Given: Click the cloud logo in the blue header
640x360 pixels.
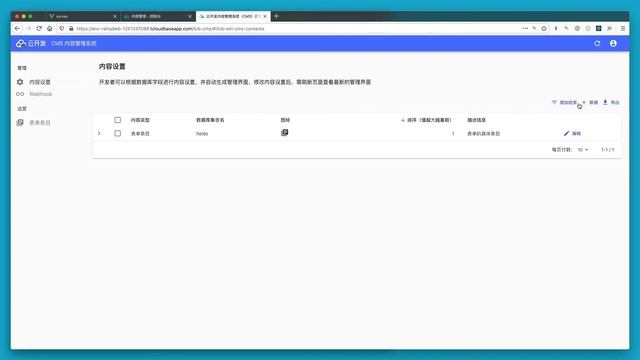Looking at the screenshot, I should (x=20, y=43).
